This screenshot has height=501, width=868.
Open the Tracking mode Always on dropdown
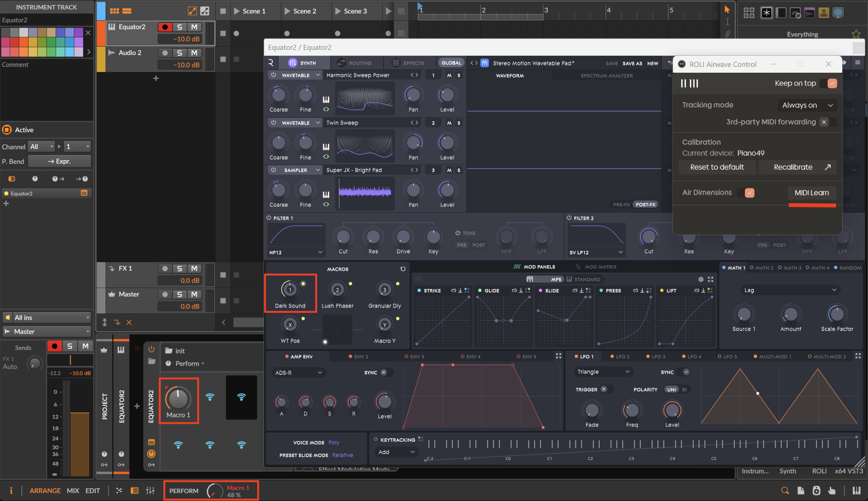click(x=807, y=105)
